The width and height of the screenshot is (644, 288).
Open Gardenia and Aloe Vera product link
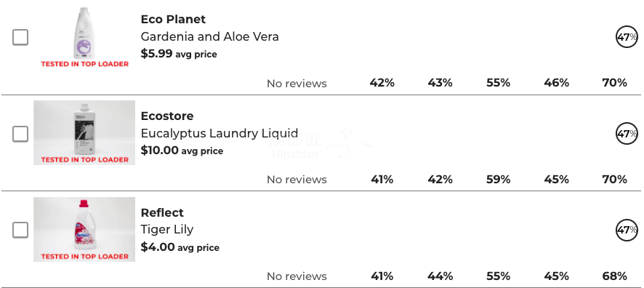coord(210,36)
